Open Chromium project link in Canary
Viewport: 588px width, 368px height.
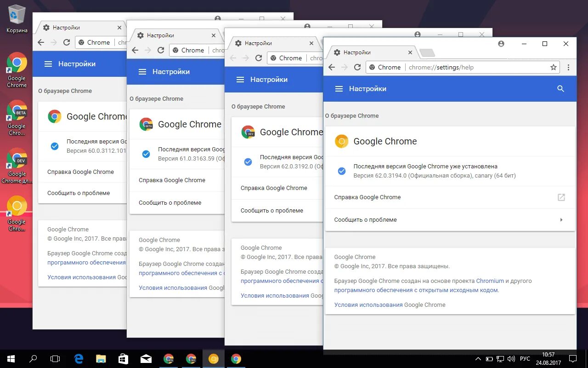click(490, 281)
